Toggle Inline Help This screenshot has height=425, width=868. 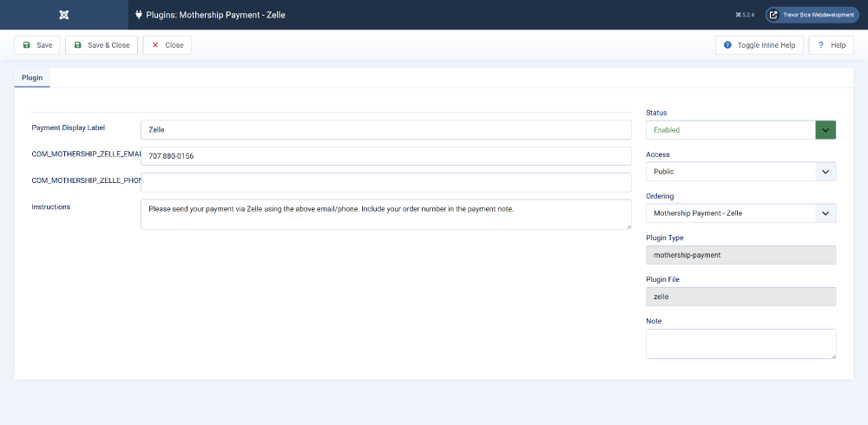(759, 45)
